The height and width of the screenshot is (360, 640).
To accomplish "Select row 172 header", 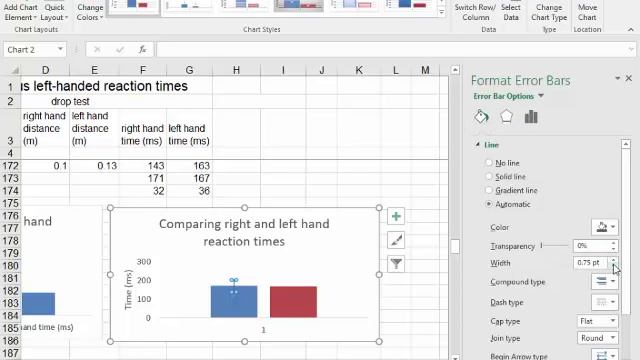I will click(10, 166).
